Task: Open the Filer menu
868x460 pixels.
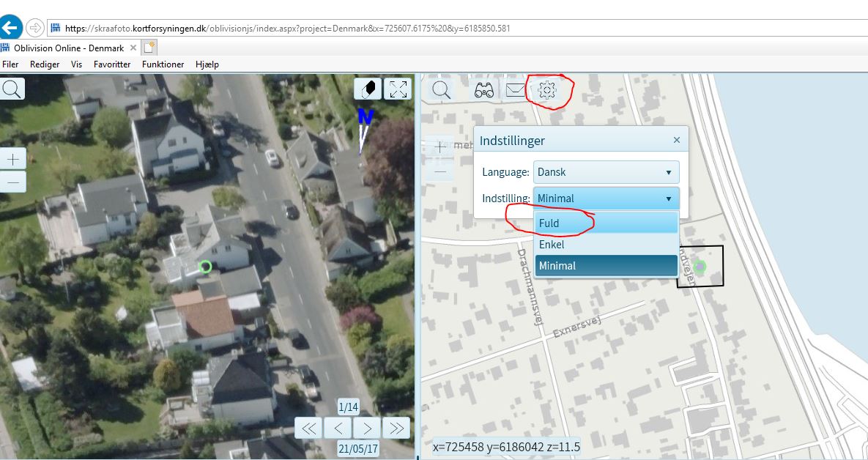Action: coord(10,64)
